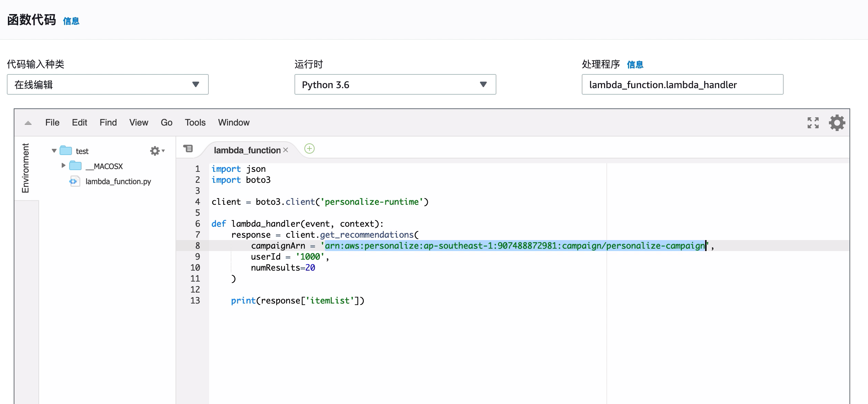Click the tab list icon beside lambda_function tab
Viewport: 868px width, 404px height.
[188, 148]
